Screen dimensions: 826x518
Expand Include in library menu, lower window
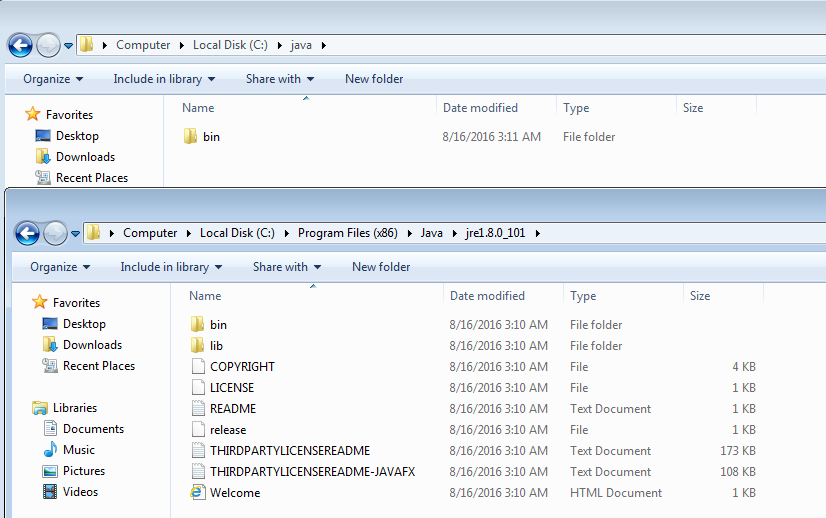pyautogui.click(x=171, y=267)
